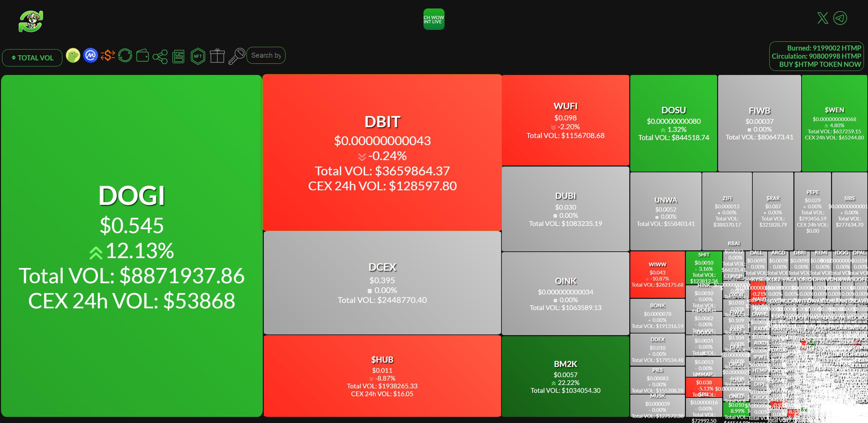Open the Telegram link icon
This screenshot has width=868, height=423.
[x=840, y=18]
